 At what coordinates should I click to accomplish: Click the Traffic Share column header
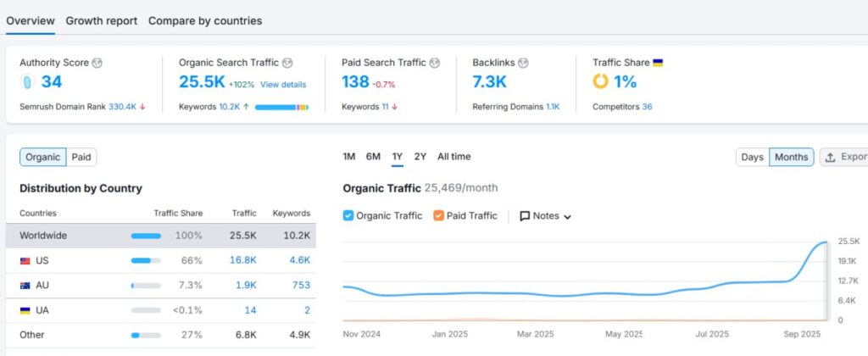(x=178, y=213)
